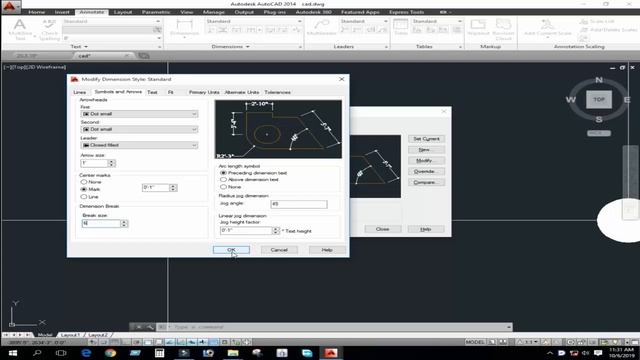640x360 pixels.
Task: Click Set Current in style manager
Action: click(426, 139)
